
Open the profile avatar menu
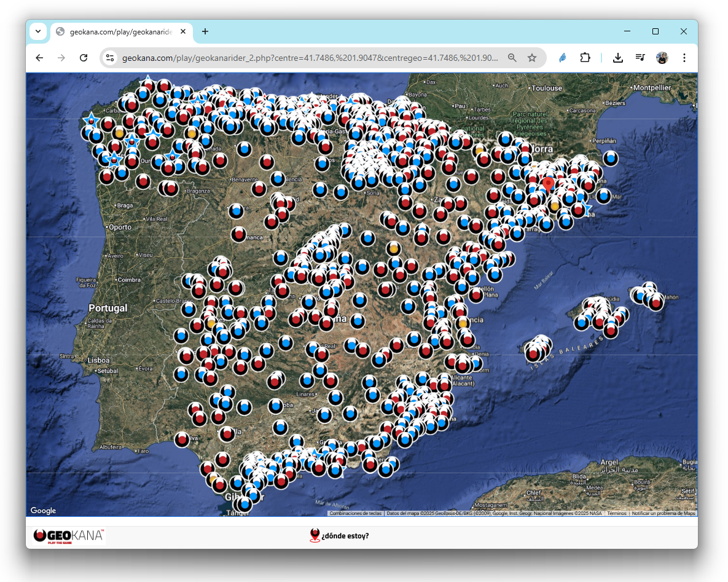coord(662,58)
